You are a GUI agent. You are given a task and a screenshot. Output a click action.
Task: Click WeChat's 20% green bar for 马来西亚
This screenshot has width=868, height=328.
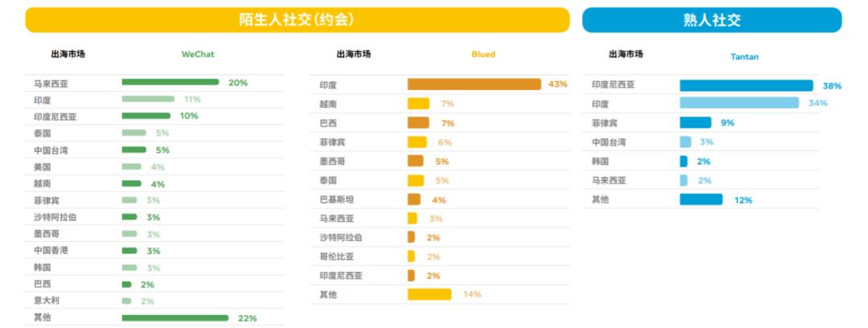pos(170,82)
